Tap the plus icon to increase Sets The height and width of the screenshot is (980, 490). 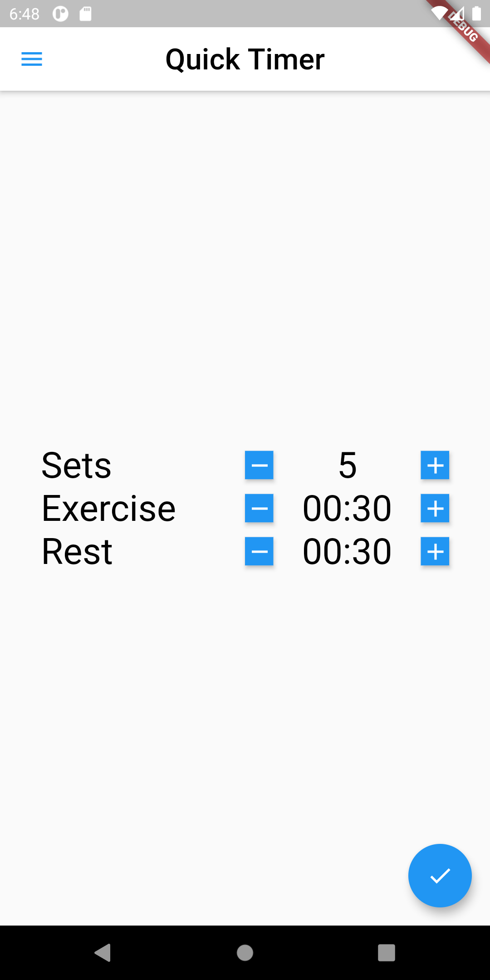pos(435,465)
